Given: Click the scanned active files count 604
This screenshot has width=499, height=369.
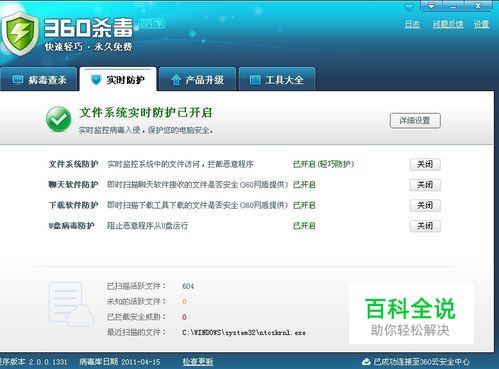Looking at the screenshot, I should [188, 286].
